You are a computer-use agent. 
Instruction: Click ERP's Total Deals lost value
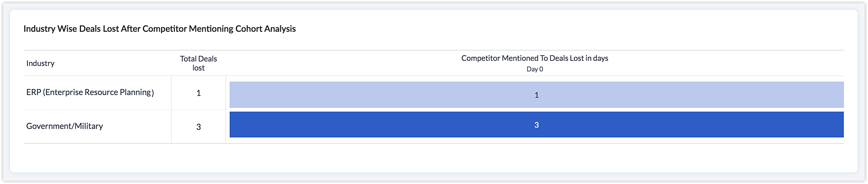point(198,93)
